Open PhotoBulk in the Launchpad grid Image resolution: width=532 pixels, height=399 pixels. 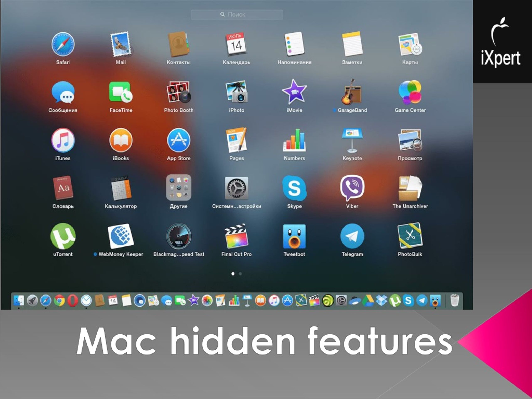pyautogui.click(x=410, y=236)
